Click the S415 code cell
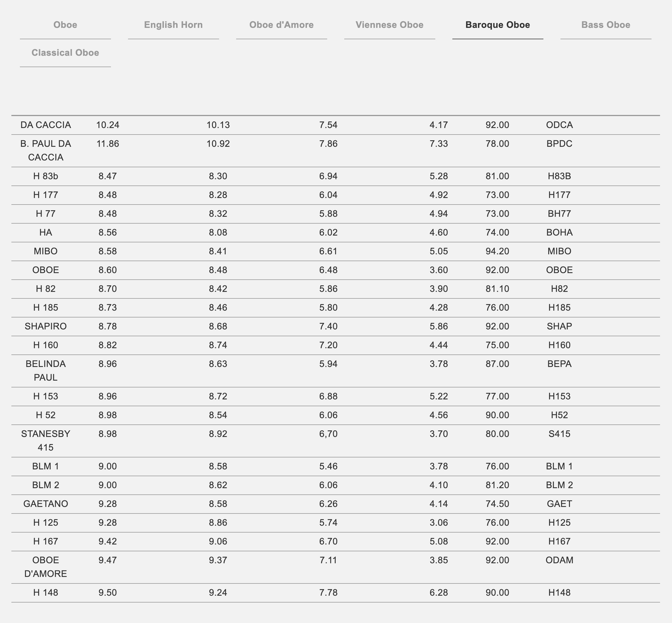 click(x=559, y=434)
